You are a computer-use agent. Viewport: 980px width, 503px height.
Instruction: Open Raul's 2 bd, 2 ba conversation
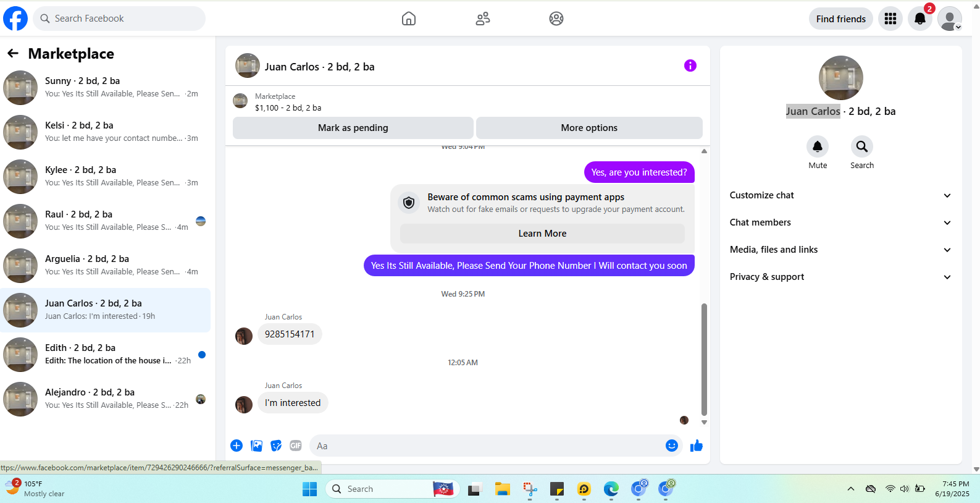pos(106,221)
